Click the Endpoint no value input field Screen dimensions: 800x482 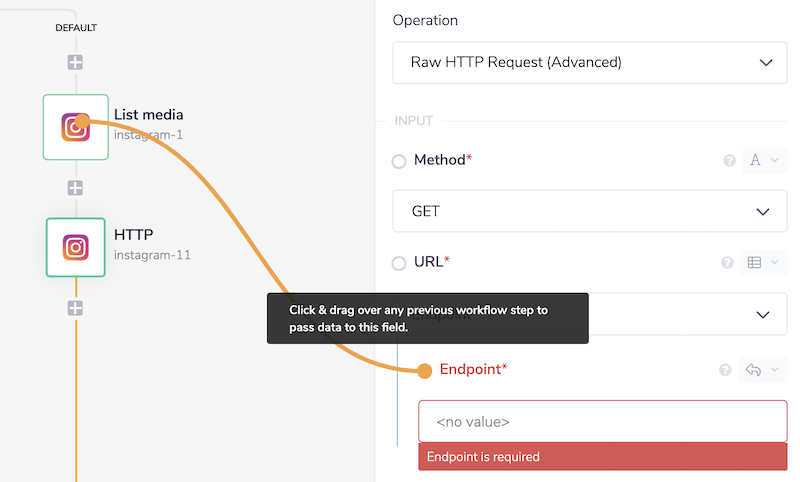[602, 423]
